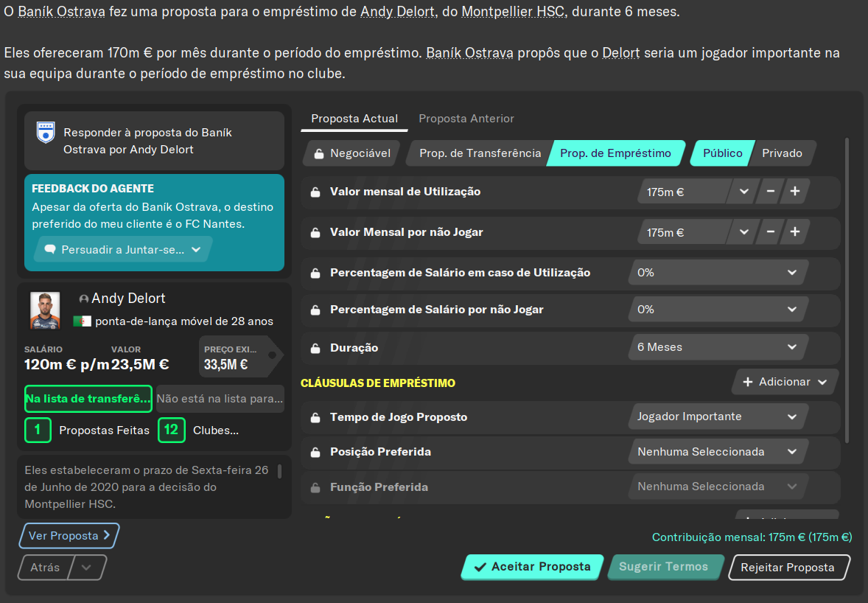Toggle lock on Percentagem de Salário em caso de Utilização
The width and height of the screenshot is (868, 603).
pyautogui.click(x=315, y=273)
